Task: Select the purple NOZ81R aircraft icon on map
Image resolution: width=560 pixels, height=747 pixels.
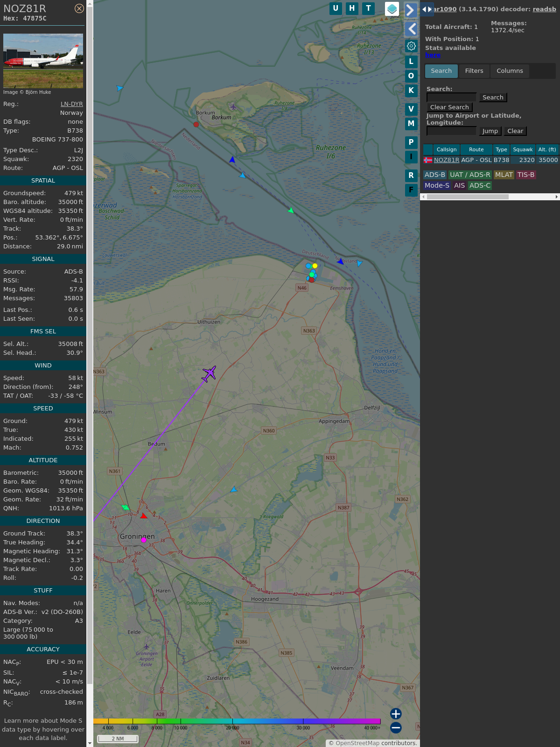Action: coord(209,373)
